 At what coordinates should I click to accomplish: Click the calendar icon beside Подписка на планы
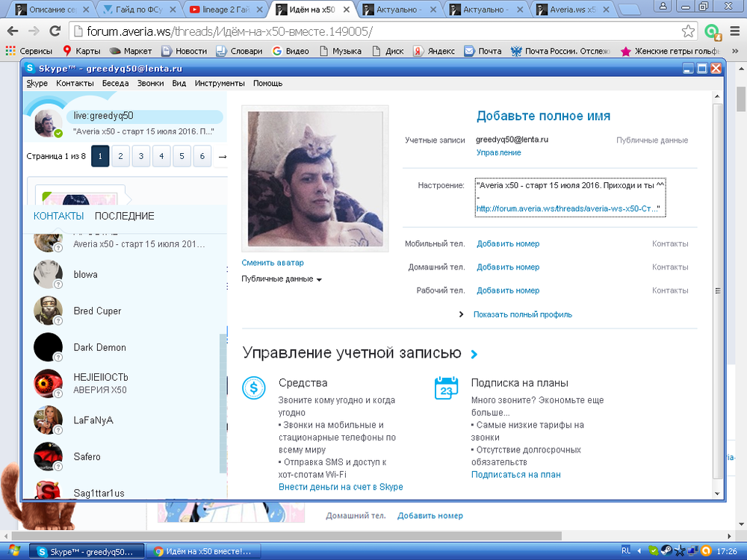point(446,388)
